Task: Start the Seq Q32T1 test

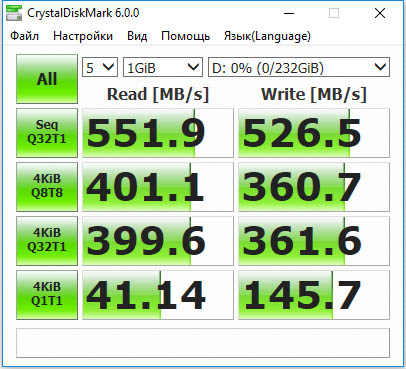Action: [x=47, y=133]
